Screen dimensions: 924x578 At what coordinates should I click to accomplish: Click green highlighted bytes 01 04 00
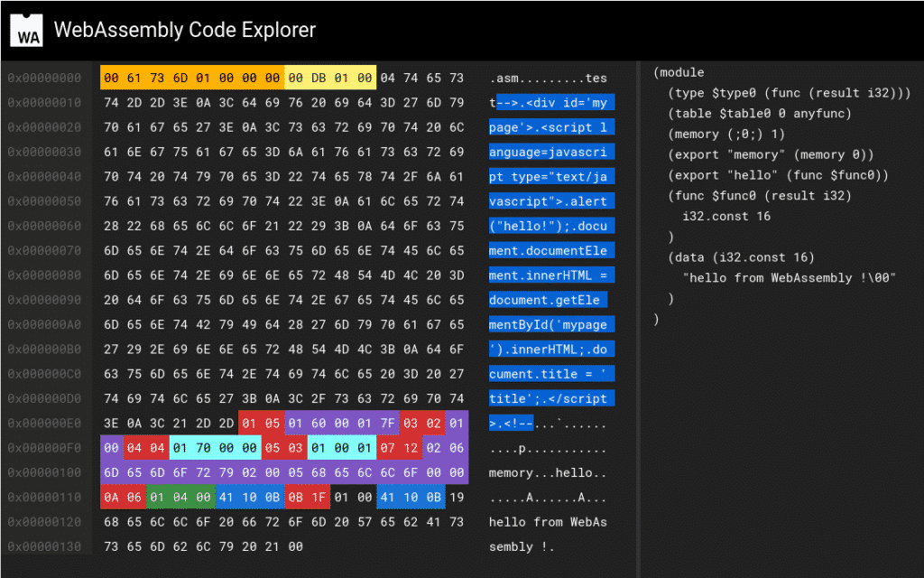pyautogui.click(x=180, y=498)
